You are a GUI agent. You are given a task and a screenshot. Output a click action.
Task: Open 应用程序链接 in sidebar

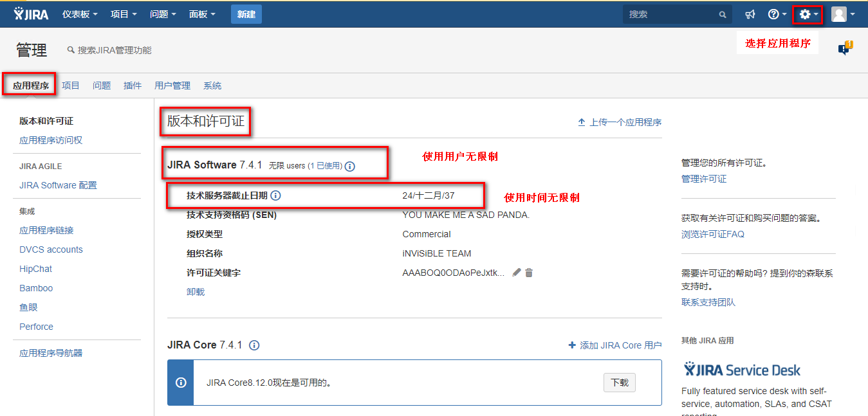(46, 230)
